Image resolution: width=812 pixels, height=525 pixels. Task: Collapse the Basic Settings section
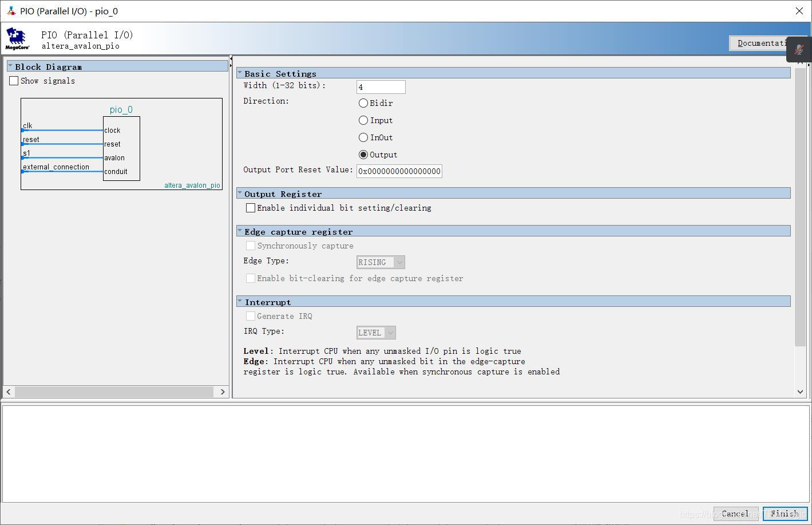point(240,73)
